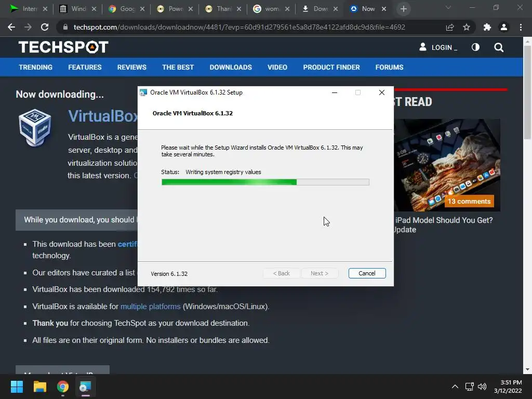The image size is (532, 399).
Task: Click the browser Back arrow
Action: [x=11, y=27]
